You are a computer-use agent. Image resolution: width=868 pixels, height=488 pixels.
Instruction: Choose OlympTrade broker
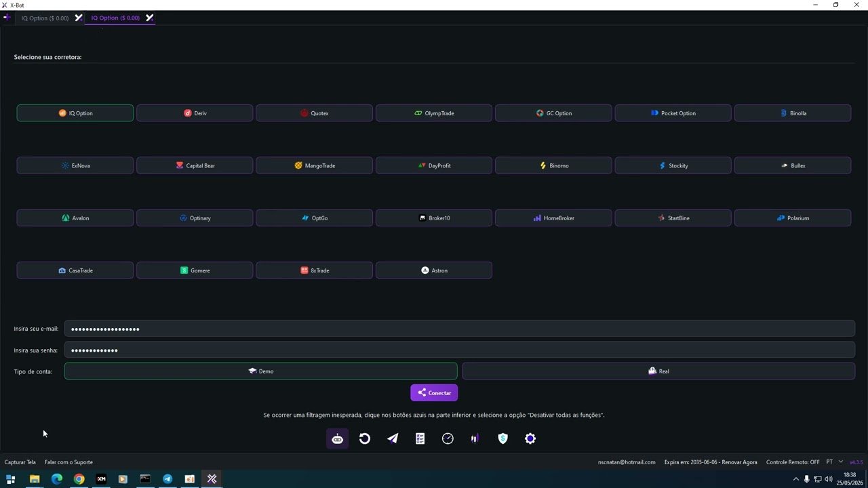(x=434, y=113)
